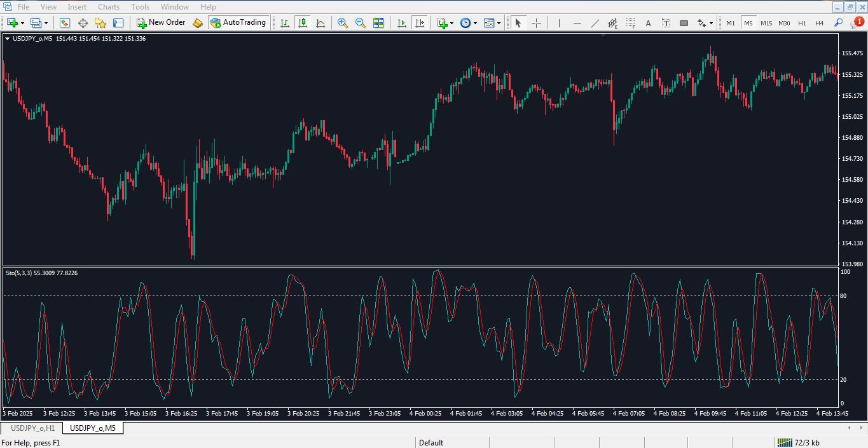Switch to the USDJPY_o,H1 chart tab

(32, 428)
